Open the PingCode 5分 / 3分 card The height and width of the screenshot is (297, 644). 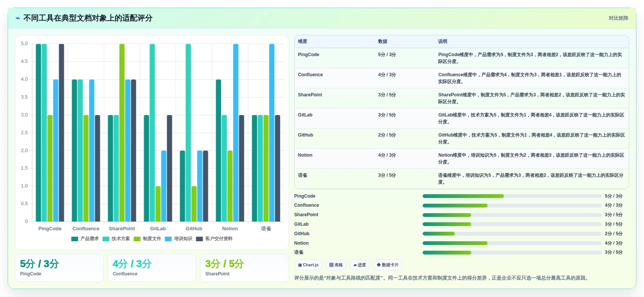[x=59, y=268]
